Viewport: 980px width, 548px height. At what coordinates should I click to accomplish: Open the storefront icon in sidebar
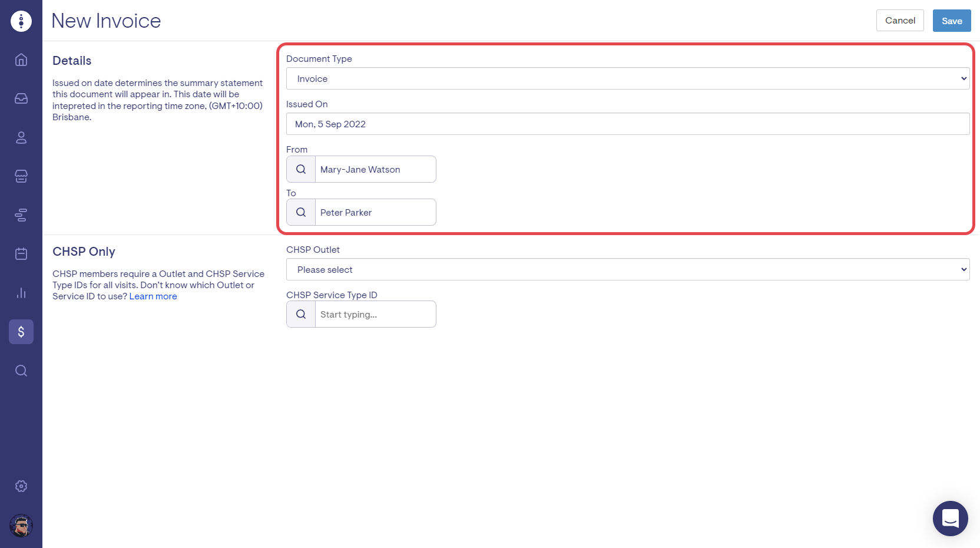coord(21,176)
